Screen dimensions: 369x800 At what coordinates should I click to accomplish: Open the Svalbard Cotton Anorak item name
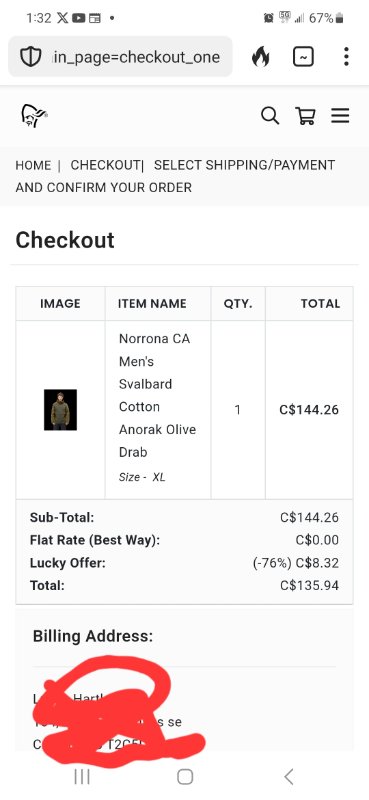157,395
